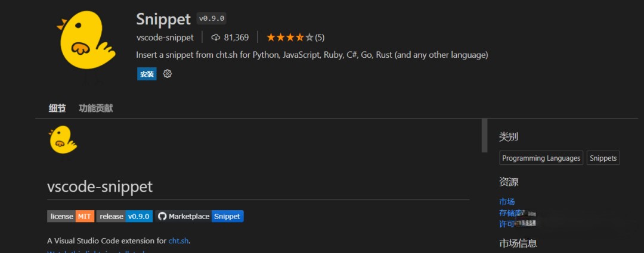Click the release v0.9.0 badge in readme
The width and height of the screenshot is (644, 253).
(x=124, y=216)
